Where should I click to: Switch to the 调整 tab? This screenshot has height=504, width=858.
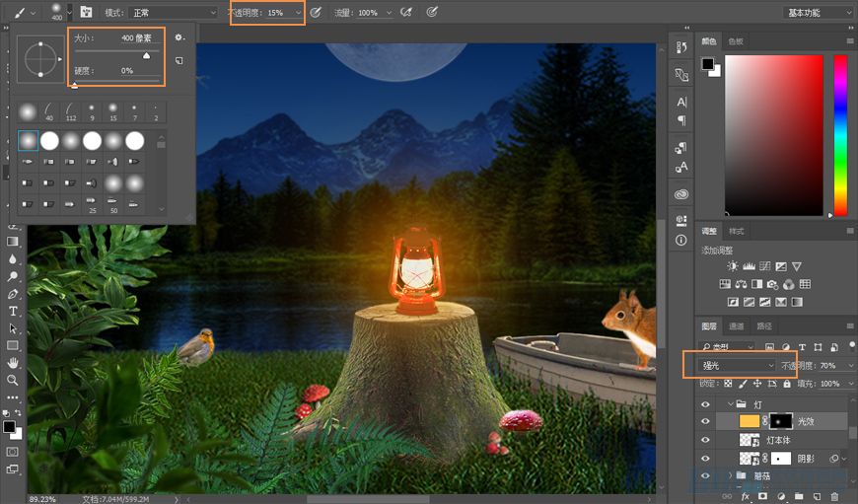click(x=709, y=231)
